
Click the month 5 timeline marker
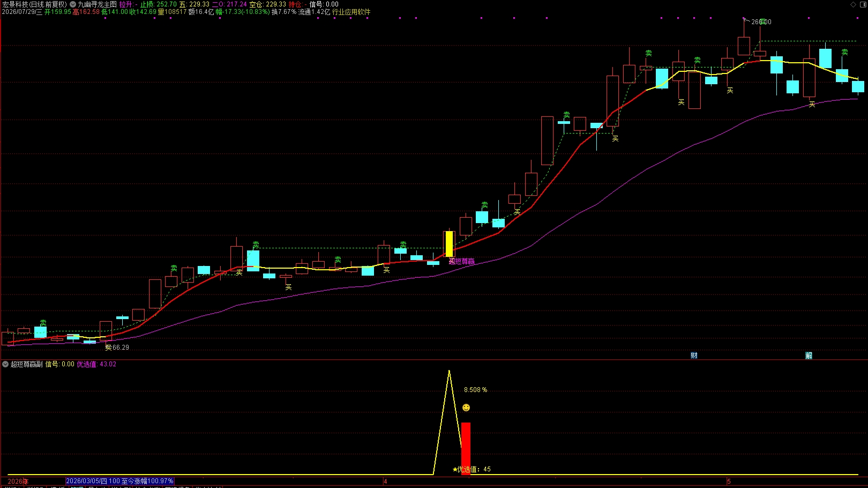(x=729, y=482)
